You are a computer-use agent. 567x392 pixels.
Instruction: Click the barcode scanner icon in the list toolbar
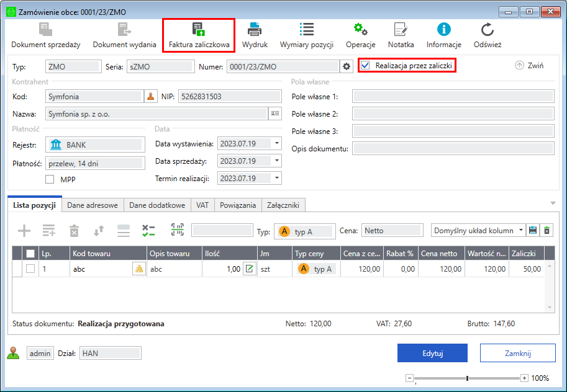point(178,231)
